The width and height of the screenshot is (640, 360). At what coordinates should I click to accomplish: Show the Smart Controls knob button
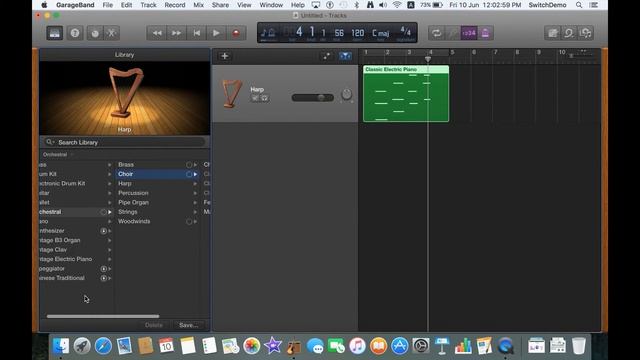pyautogui.click(x=95, y=33)
